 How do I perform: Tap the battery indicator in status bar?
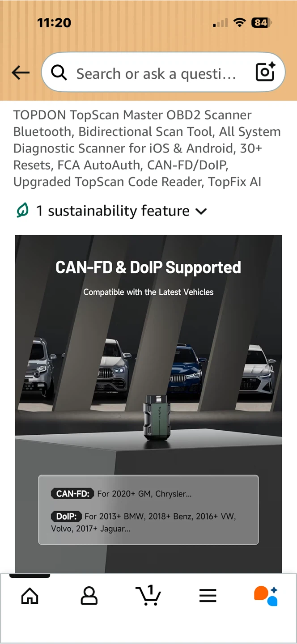pyautogui.click(x=262, y=22)
